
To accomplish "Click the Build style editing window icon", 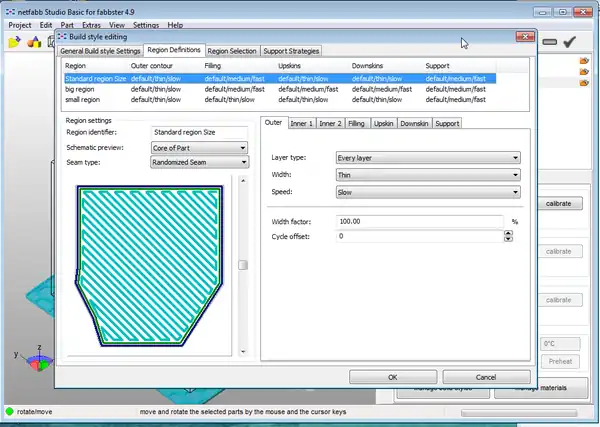I will (62, 35).
